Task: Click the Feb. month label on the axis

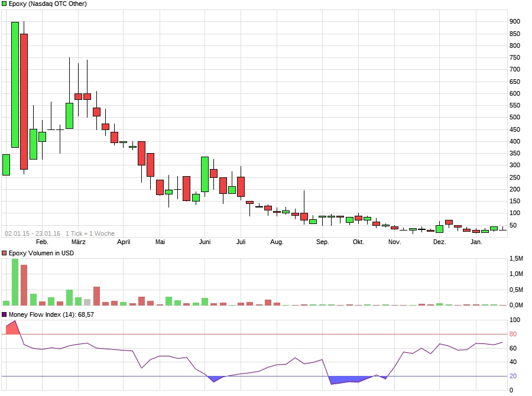Action: pyautogui.click(x=42, y=242)
